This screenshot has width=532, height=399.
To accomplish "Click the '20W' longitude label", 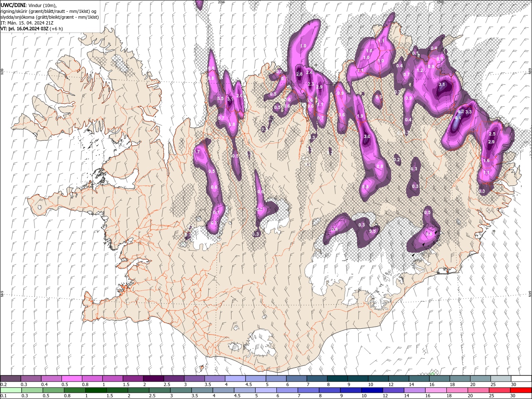I will (x=221, y=2).
